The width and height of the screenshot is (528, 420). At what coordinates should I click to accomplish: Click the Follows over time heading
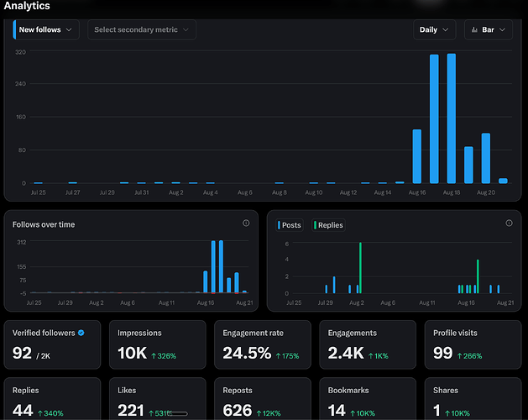coord(44,224)
